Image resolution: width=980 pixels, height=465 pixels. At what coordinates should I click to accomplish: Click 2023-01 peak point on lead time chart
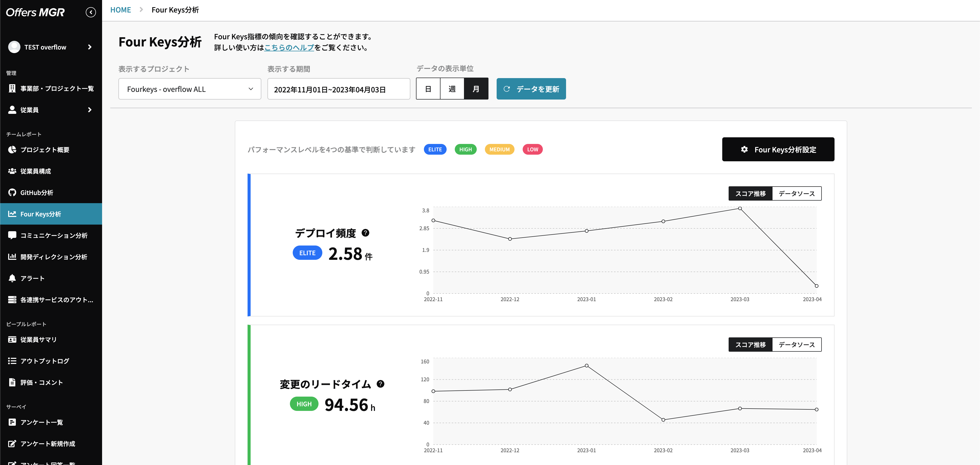(x=586, y=365)
